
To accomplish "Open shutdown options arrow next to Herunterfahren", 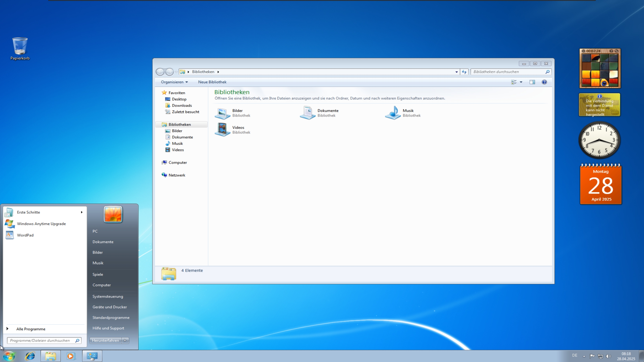I will (125, 340).
